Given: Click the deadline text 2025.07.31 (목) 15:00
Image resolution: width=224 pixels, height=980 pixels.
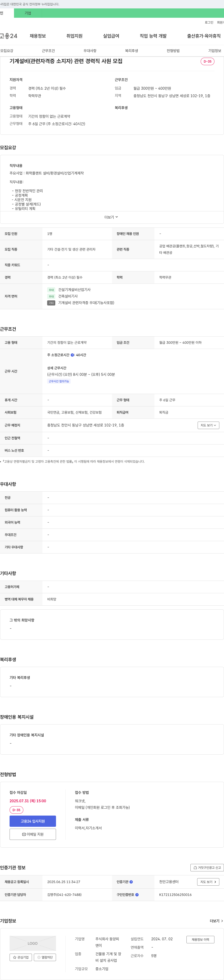Looking at the screenshot, I should point(28,801).
